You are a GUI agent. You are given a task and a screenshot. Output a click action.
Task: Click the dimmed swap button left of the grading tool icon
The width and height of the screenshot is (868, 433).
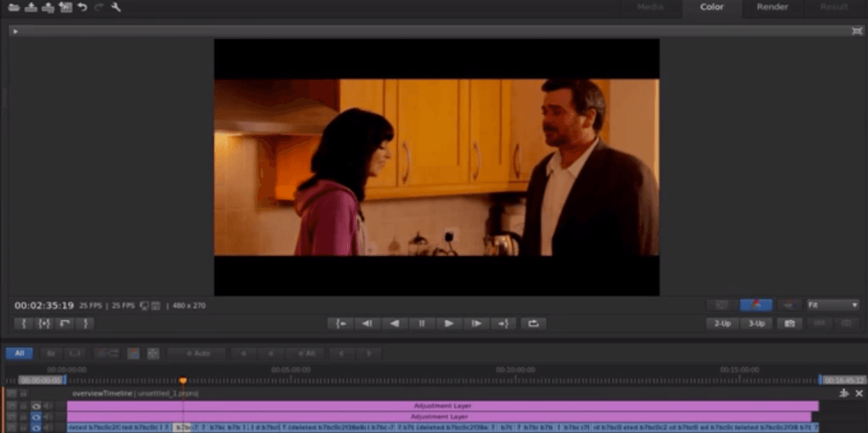point(106,353)
